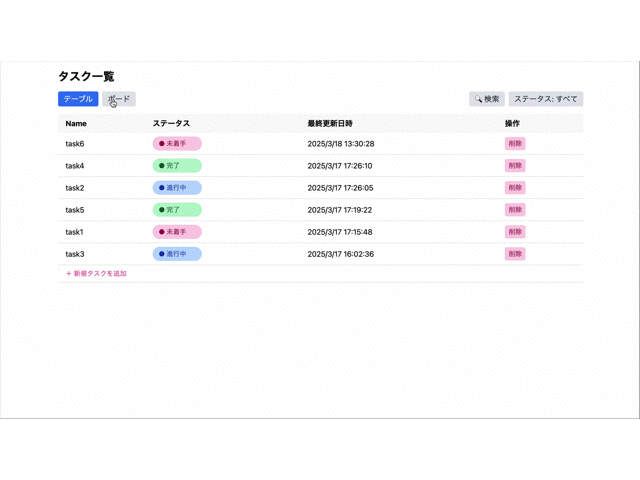This screenshot has height=480, width=640.
Task: Open status badge dropdown for task5
Action: point(177,210)
